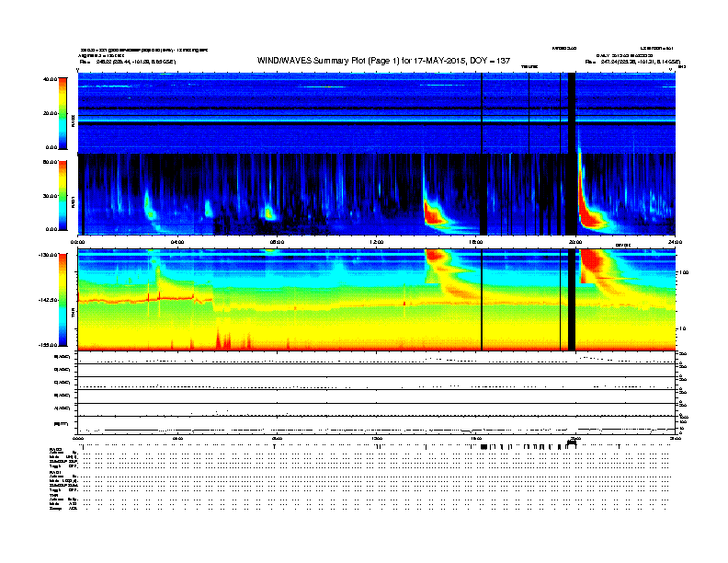728x563 pixels.
Task: Click the 60.00 value on RAD1 scale
Action: (50, 162)
